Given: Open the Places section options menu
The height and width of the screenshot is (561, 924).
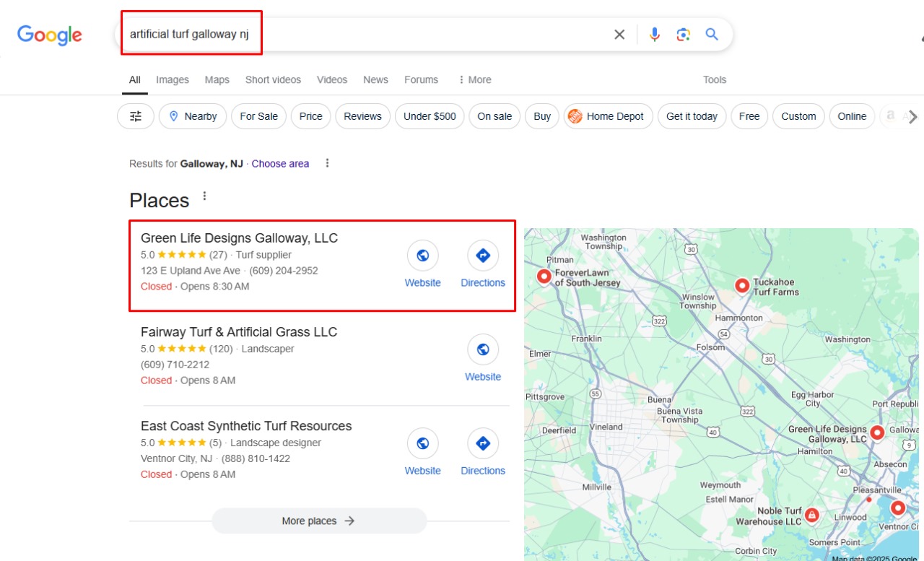Looking at the screenshot, I should (x=204, y=196).
